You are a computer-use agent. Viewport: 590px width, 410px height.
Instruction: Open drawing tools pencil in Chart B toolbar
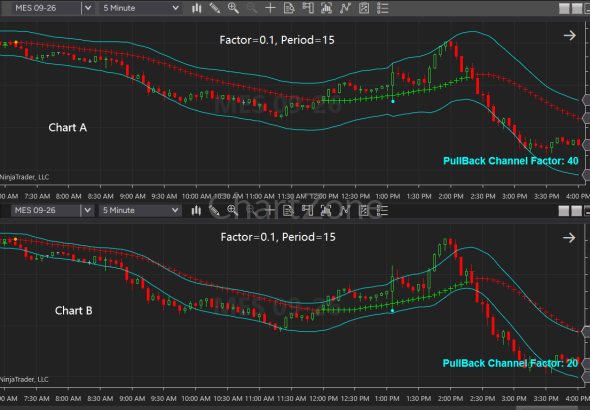point(214,210)
